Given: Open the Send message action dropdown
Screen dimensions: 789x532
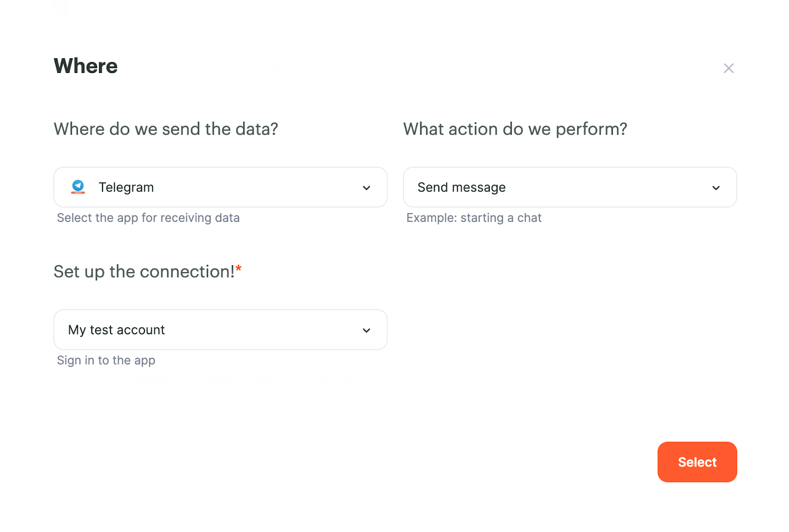Looking at the screenshot, I should (570, 187).
